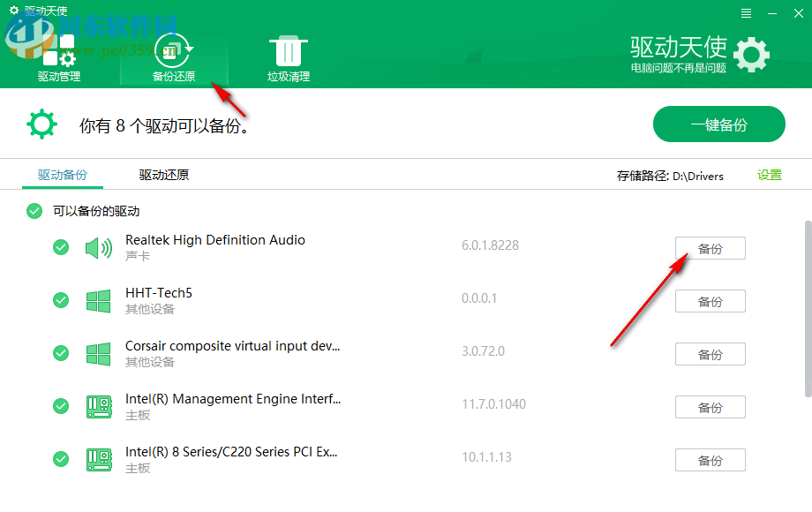Click the gear icon beside the backup count message

click(41, 124)
